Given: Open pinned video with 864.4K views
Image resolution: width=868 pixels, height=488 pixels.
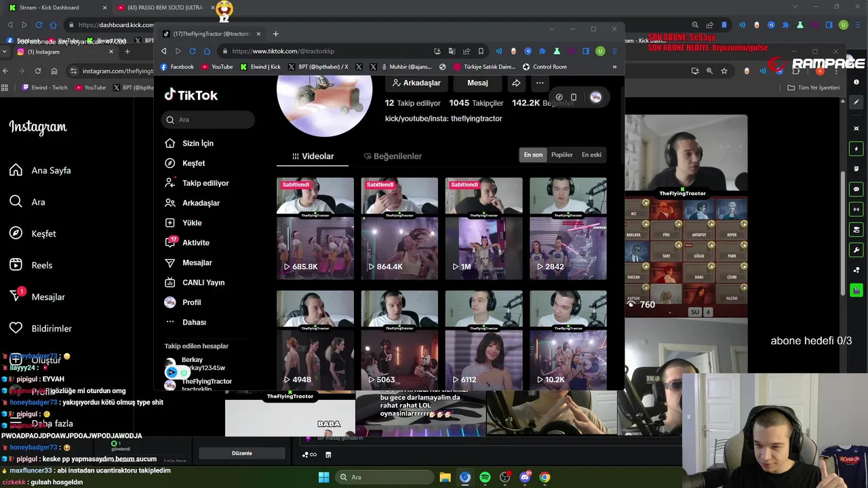Looking at the screenshot, I should [399, 228].
